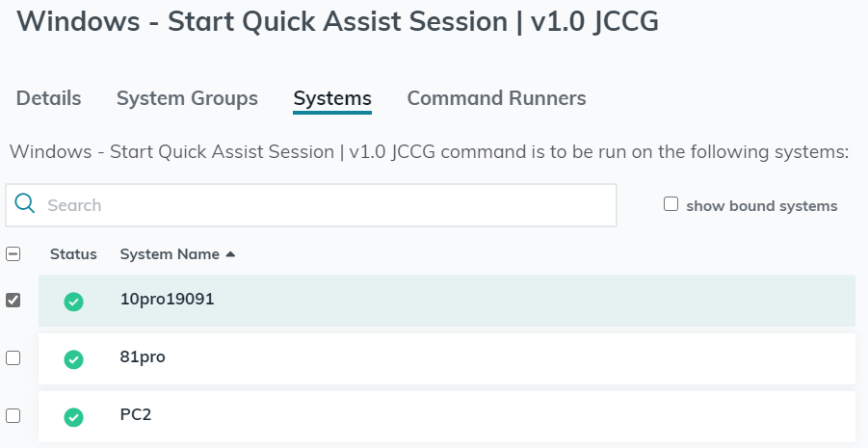Toggle the select-all systems header checkbox

tap(13, 254)
